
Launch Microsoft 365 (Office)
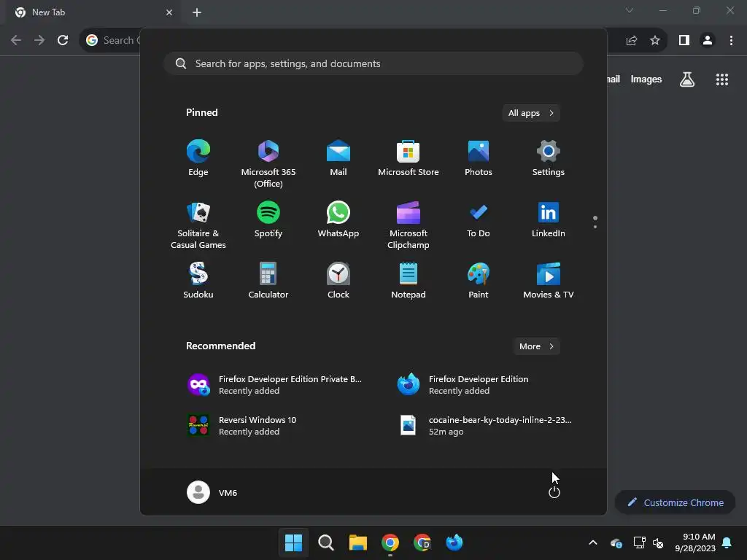coord(268,164)
